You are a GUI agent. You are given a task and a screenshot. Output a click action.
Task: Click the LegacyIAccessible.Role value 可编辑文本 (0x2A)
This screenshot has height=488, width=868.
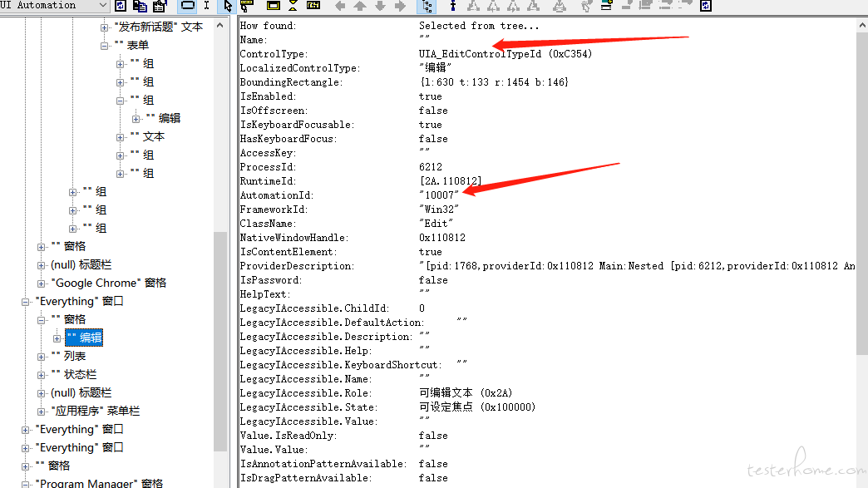click(466, 393)
